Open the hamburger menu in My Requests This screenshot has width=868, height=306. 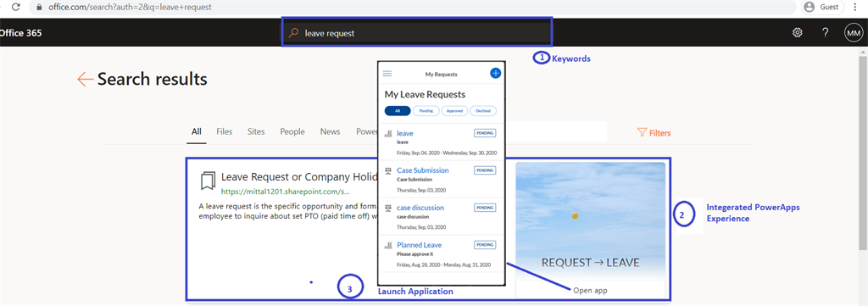(x=387, y=73)
